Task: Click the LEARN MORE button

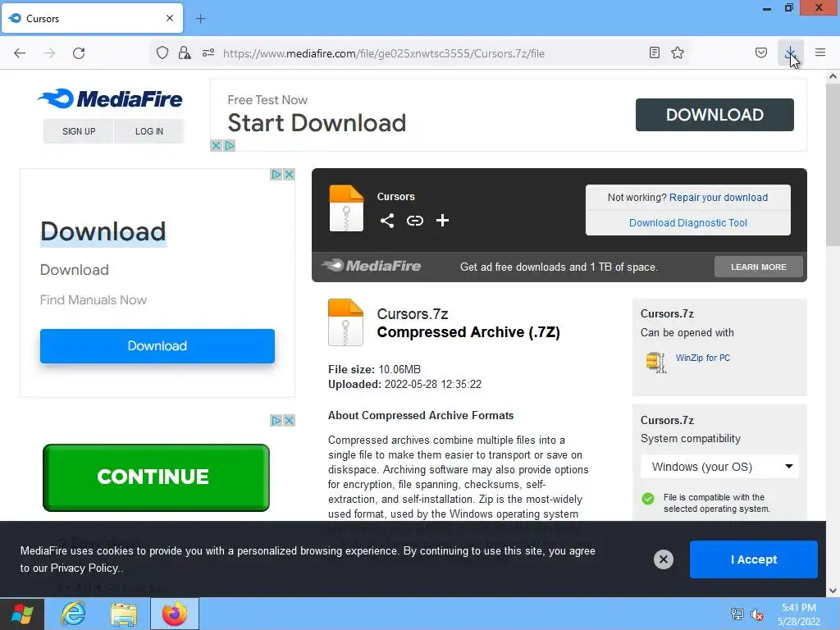Action: point(759,267)
